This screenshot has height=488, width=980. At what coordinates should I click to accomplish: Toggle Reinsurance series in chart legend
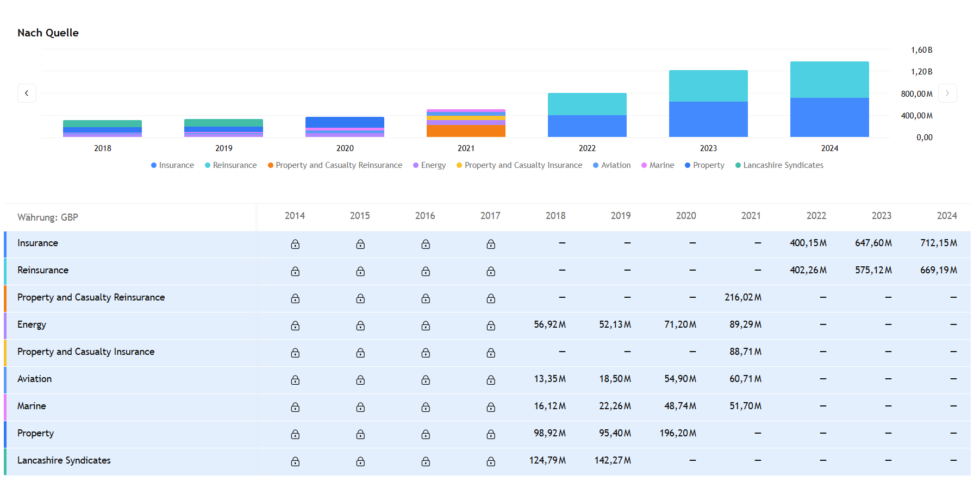(x=230, y=165)
